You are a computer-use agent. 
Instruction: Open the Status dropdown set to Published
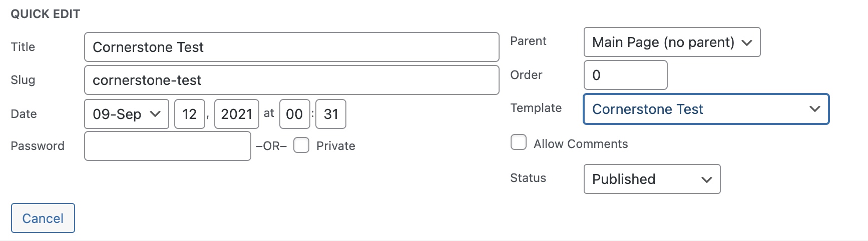coord(651,179)
